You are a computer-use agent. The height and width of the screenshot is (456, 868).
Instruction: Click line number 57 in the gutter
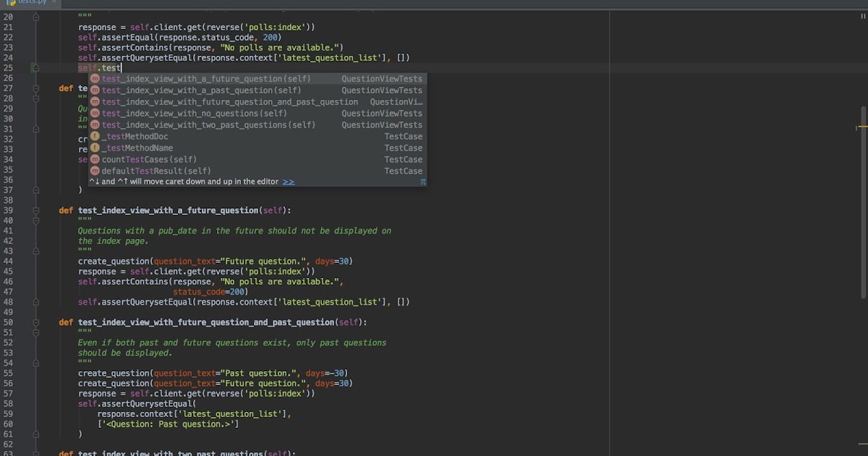coord(8,394)
